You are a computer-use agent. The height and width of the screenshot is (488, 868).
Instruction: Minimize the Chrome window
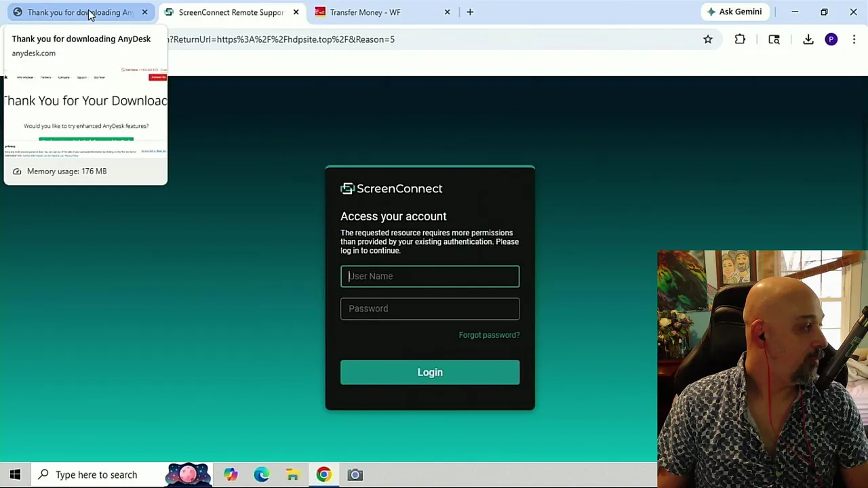click(795, 12)
